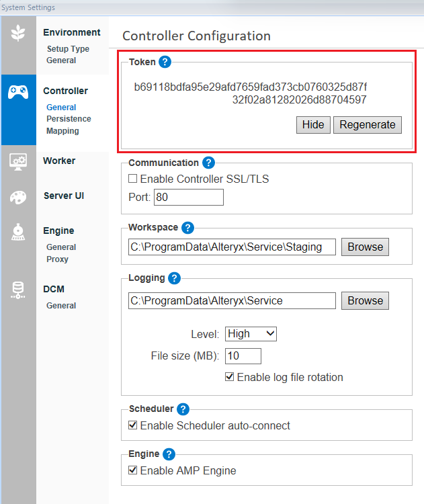Select the DCM database icon

(18, 290)
